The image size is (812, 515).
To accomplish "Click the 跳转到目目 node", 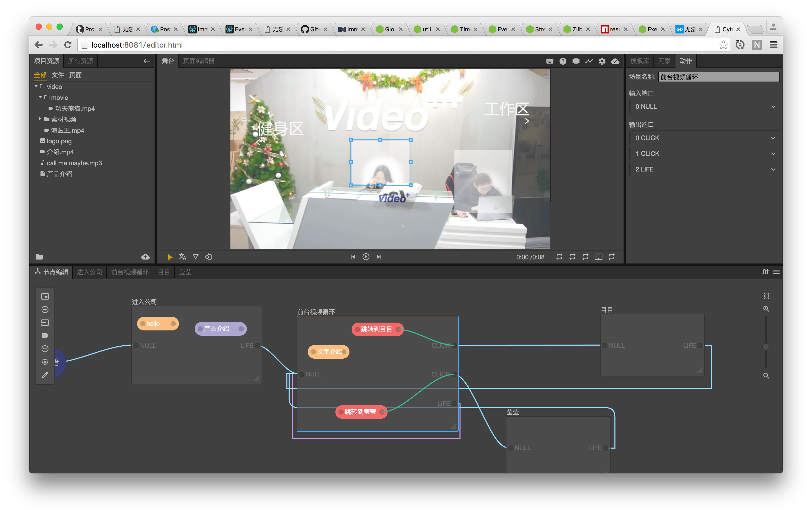I will [377, 329].
